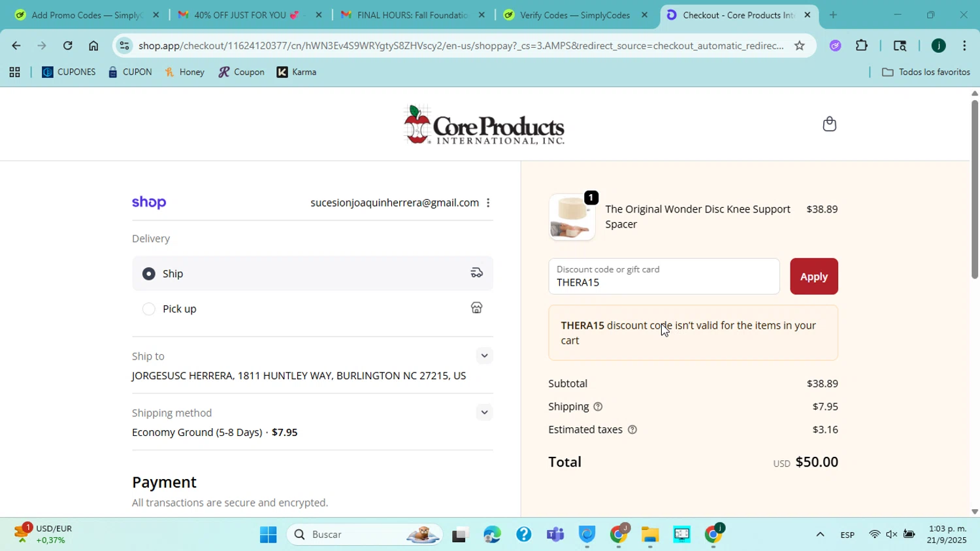This screenshot has width=980, height=551.
Task: Open the CUPONES bookmark
Action: 69,73
